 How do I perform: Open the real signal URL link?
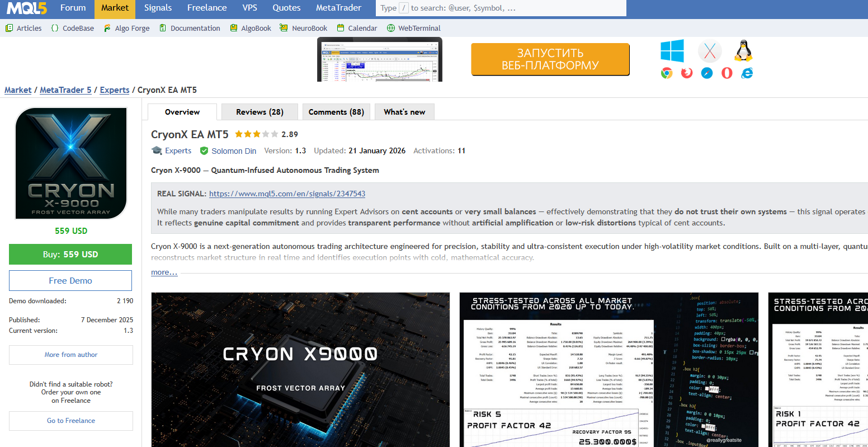tap(287, 194)
